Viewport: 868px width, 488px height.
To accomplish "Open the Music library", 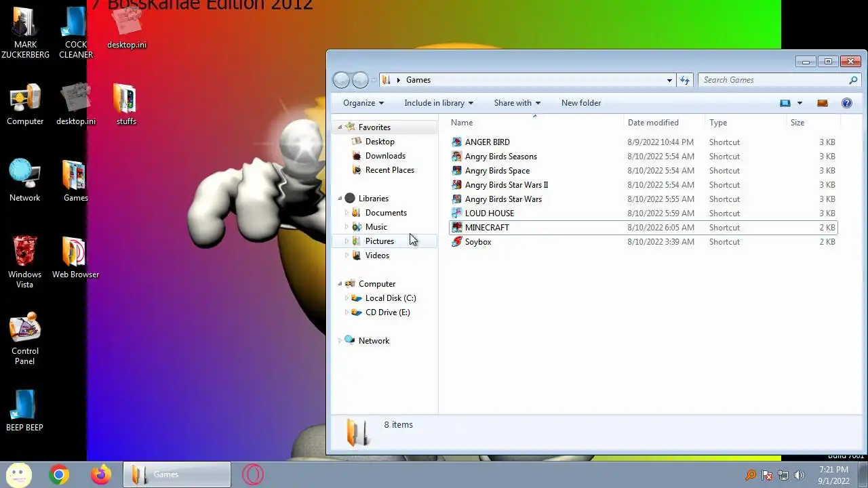I will pos(376,227).
